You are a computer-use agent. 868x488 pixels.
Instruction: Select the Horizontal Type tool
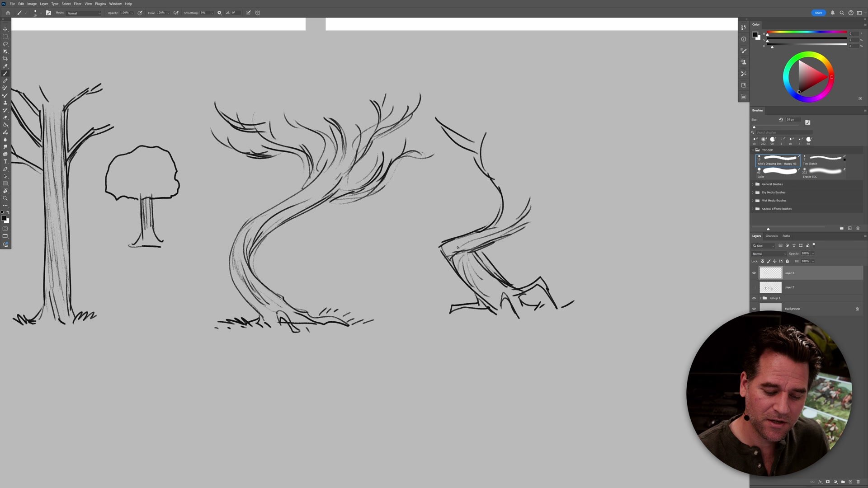coord(5,162)
